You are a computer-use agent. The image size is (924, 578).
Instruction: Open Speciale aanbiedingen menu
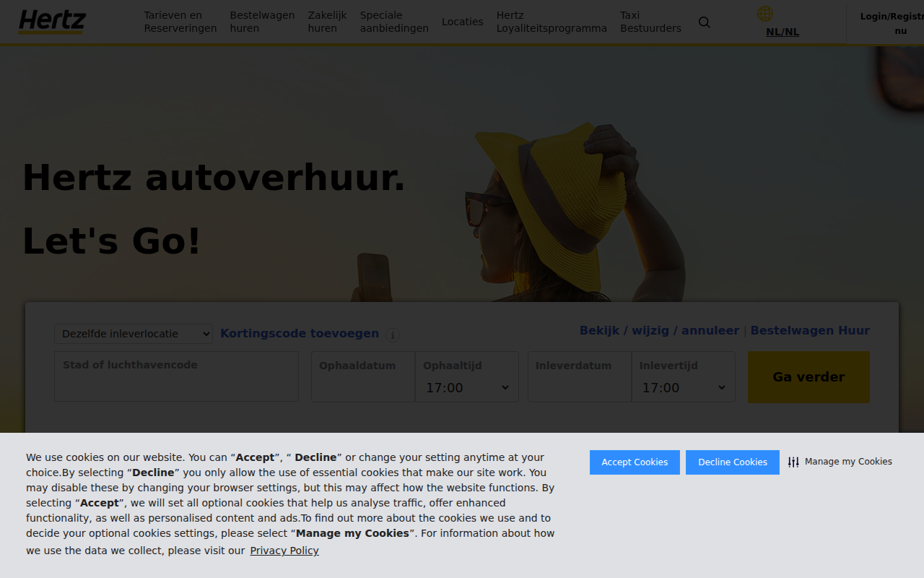point(394,22)
